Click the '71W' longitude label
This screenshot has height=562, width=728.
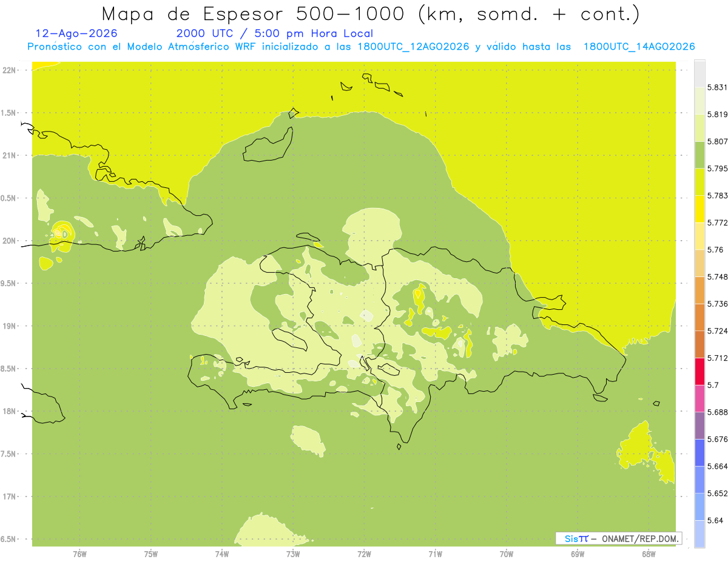[435, 554]
